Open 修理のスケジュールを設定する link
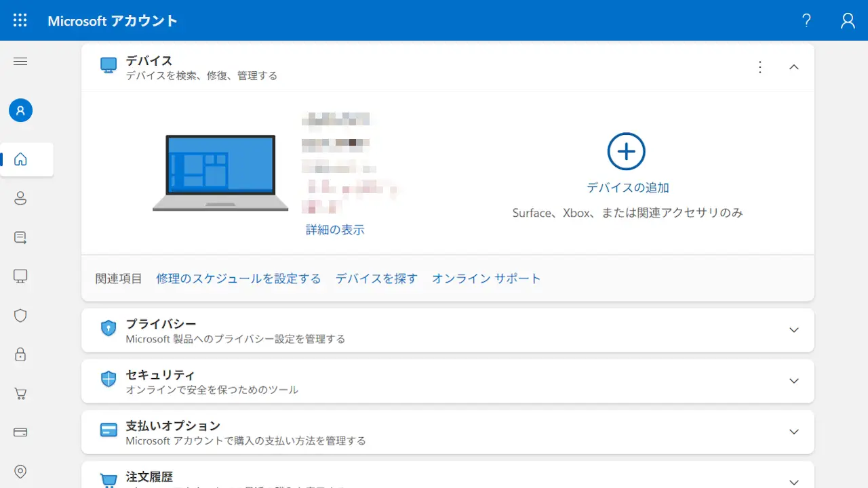 point(238,279)
